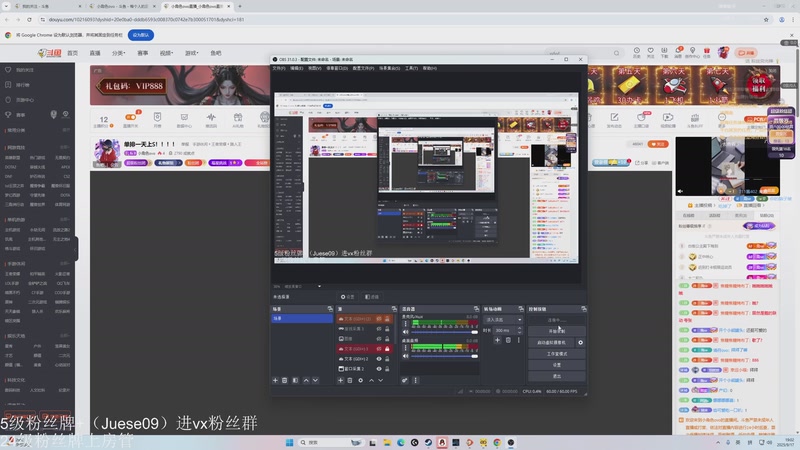Toggle visibility of red 文本 (GDI+) 3 source
This screenshot has width=800, height=450.
pos(379,349)
